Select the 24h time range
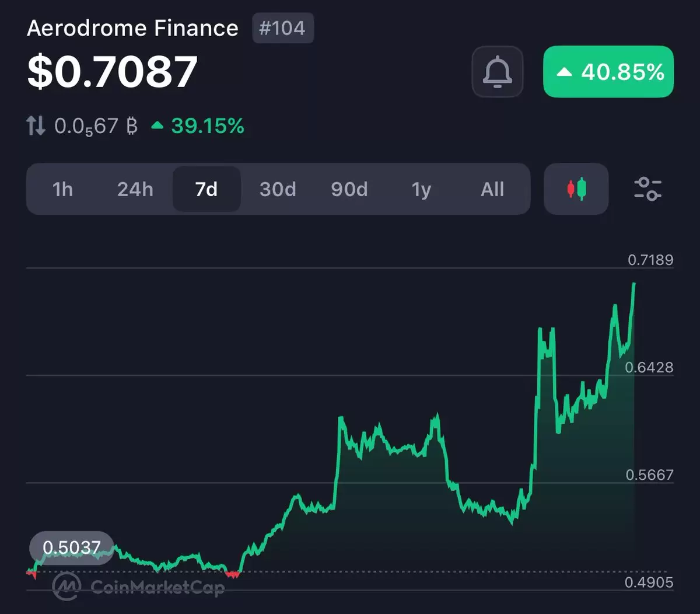Screen dimensions: 700x614 [x=135, y=189]
